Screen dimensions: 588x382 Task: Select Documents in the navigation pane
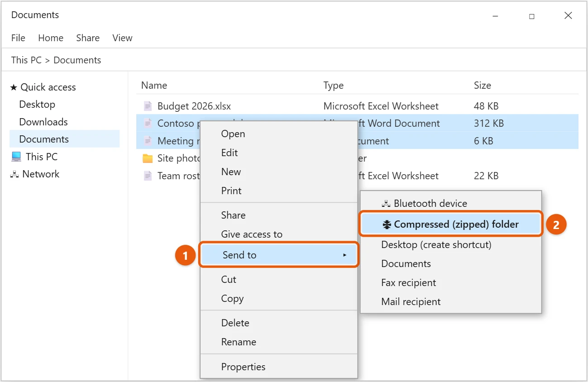tap(44, 139)
